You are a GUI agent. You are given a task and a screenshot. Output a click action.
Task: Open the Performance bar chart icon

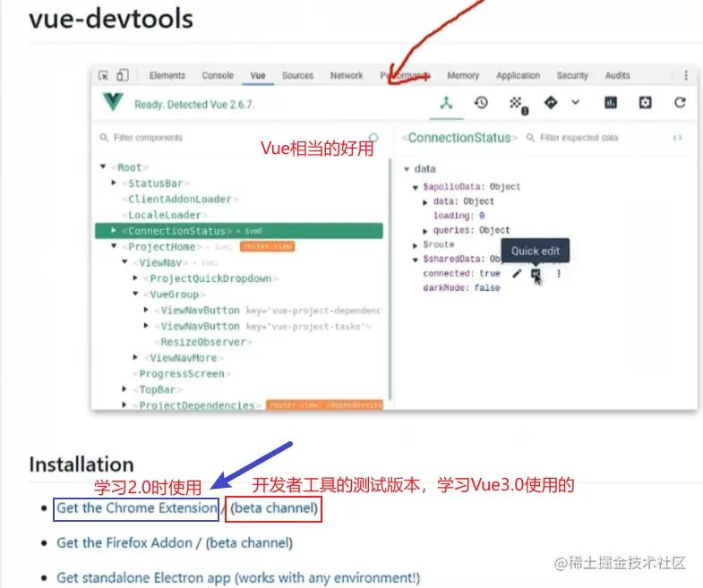610,103
